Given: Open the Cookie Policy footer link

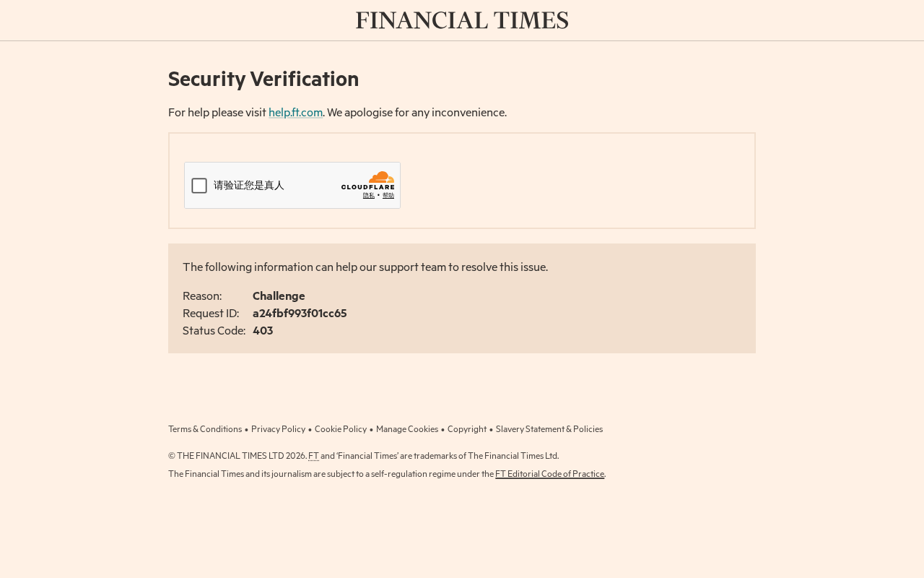Looking at the screenshot, I should point(341,429).
